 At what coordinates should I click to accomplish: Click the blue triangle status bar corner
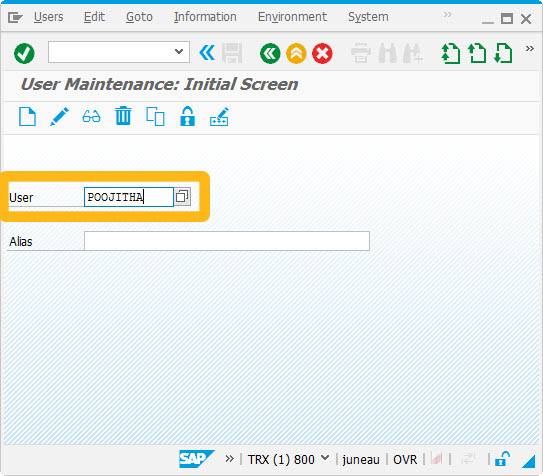point(529,461)
